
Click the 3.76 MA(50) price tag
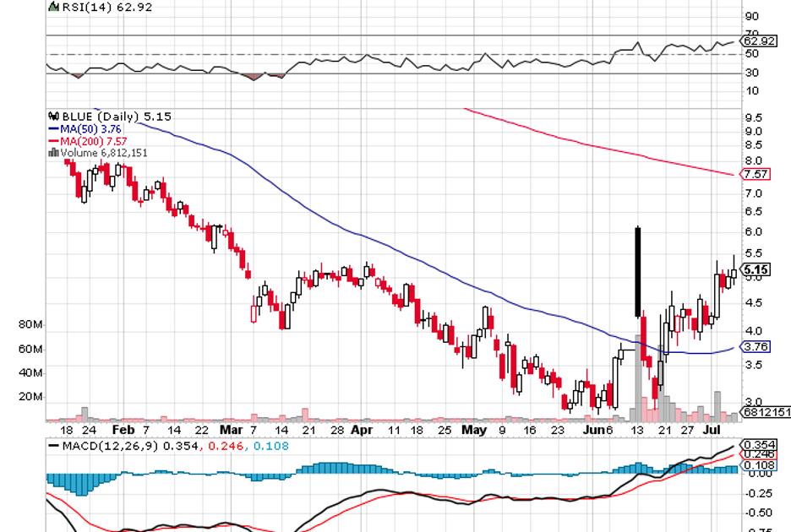755,346
